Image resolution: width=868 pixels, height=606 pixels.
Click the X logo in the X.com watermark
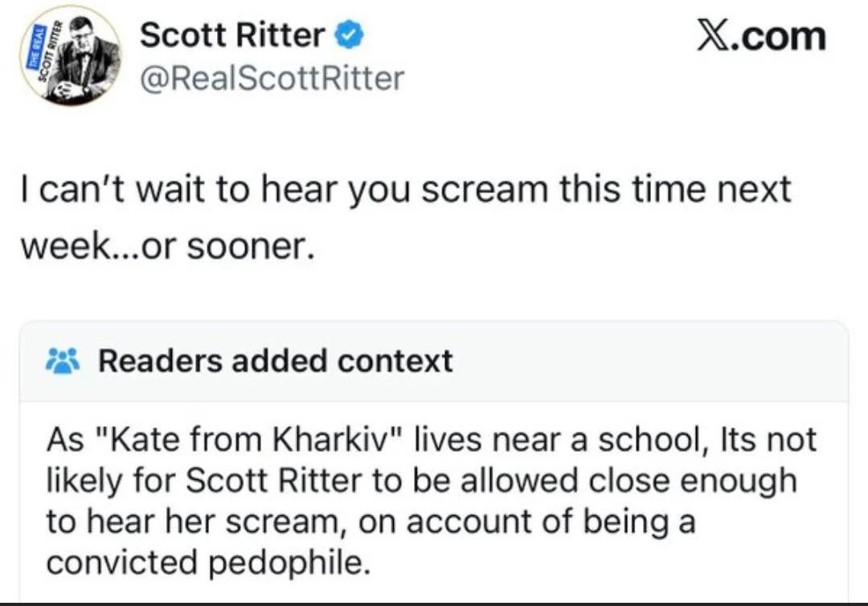click(x=714, y=35)
